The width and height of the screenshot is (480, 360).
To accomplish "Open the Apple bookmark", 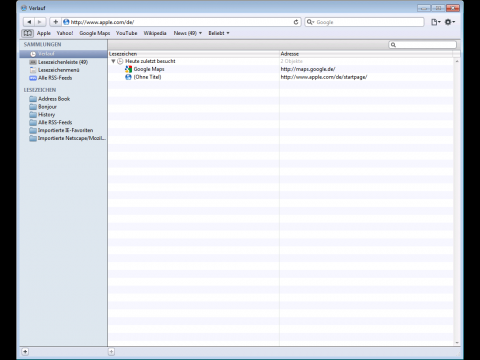I will click(44, 33).
